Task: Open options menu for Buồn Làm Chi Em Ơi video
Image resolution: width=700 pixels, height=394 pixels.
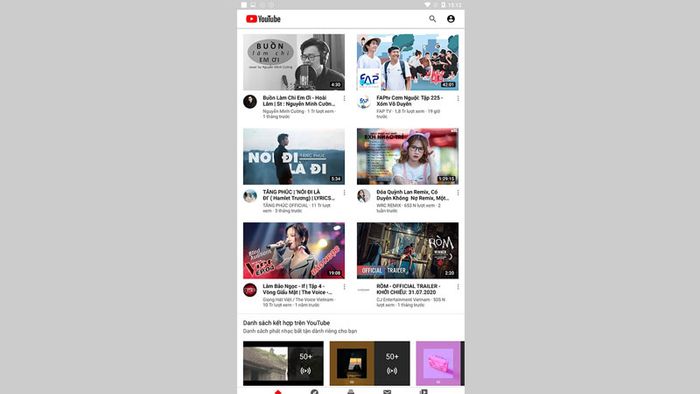Action: pos(344,99)
